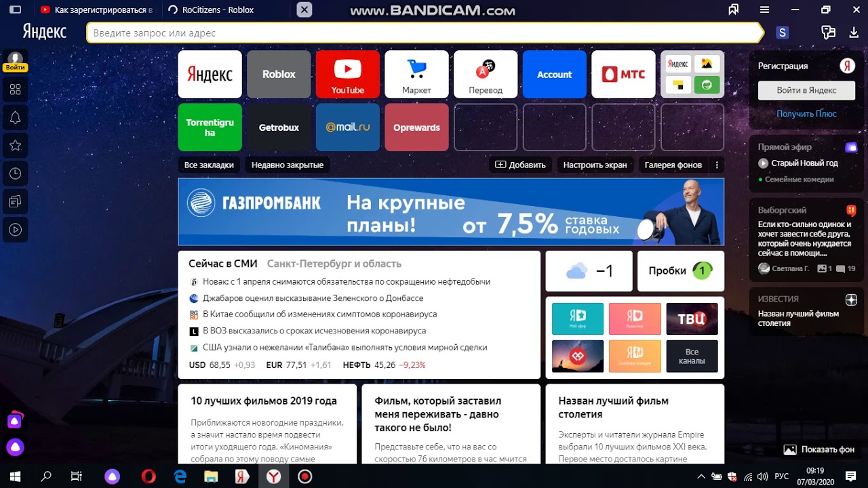Open the Getrobux tile
This screenshot has height=488, width=868.
point(279,127)
